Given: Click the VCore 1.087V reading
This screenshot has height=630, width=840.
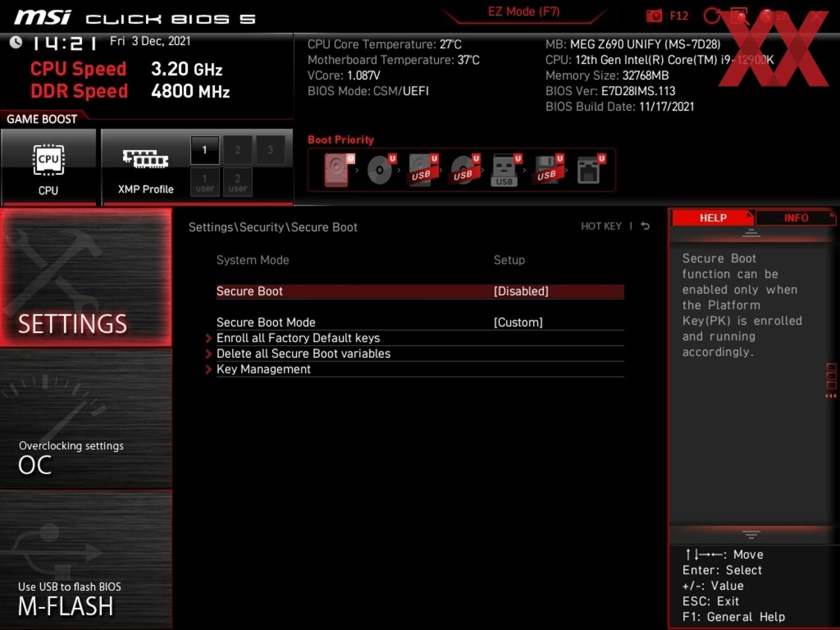Looking at the screenshot, I should [x=343, y=75].
